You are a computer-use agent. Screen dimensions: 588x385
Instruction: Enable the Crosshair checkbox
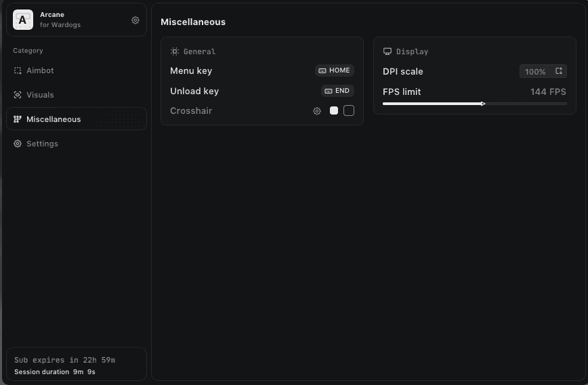click(349, 110)
